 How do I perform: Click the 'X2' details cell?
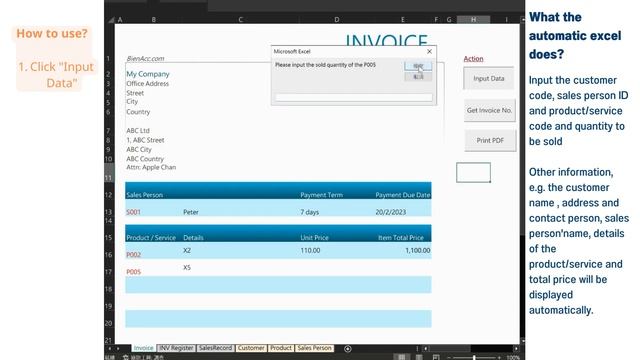[x=187, y=250]
